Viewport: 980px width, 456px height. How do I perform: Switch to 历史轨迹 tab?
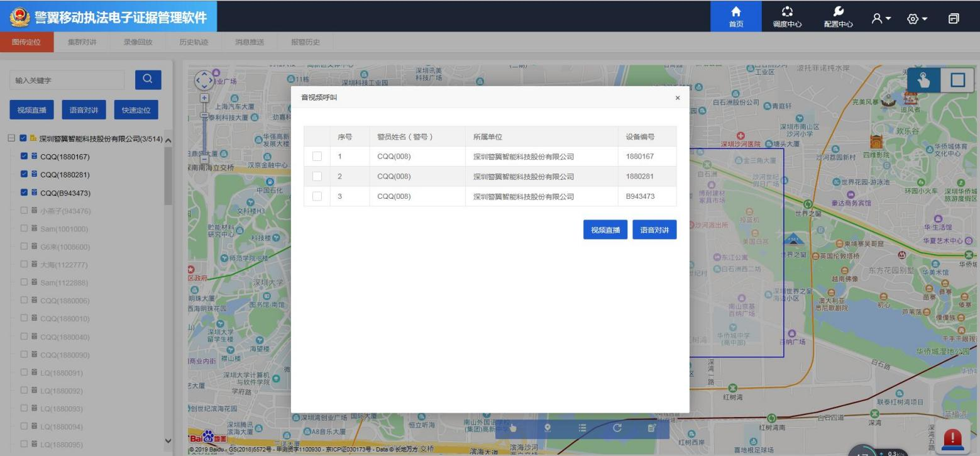coord(194,42)
